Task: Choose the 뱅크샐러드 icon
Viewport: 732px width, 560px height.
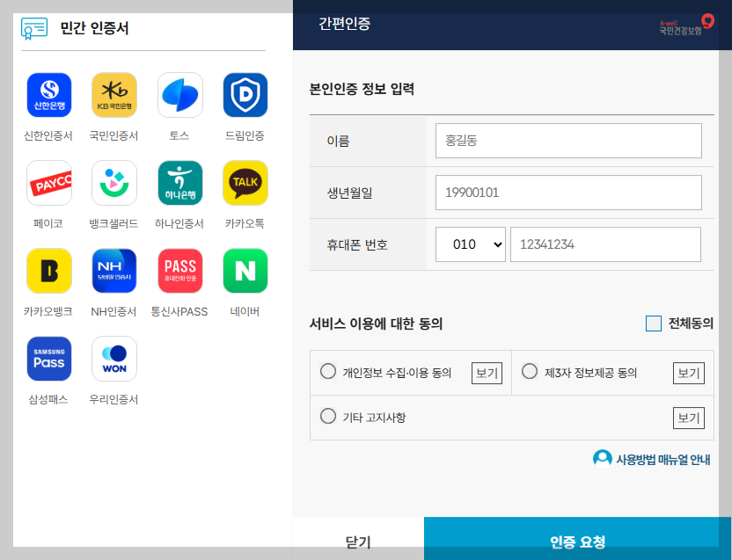Action: coord(114,183)
